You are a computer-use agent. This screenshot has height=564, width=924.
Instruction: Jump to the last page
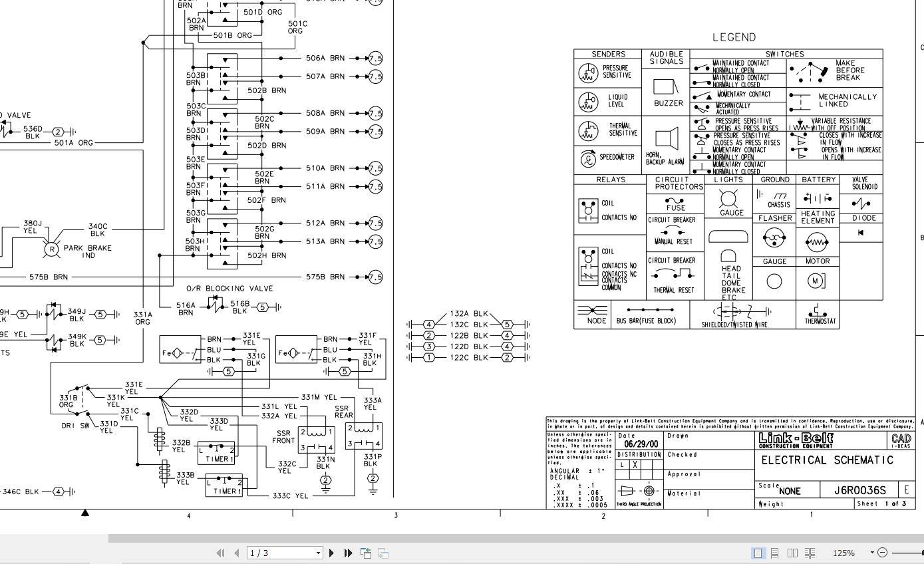pos(347,553)
